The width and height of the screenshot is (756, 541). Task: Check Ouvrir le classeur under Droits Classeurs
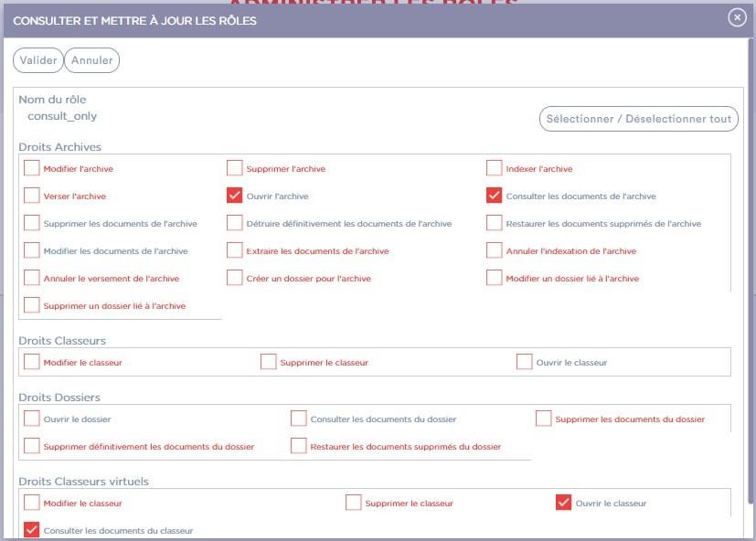525,362
